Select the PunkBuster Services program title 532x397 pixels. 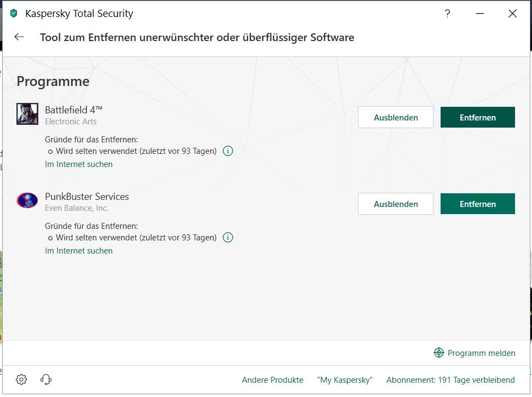click(87, 197)
